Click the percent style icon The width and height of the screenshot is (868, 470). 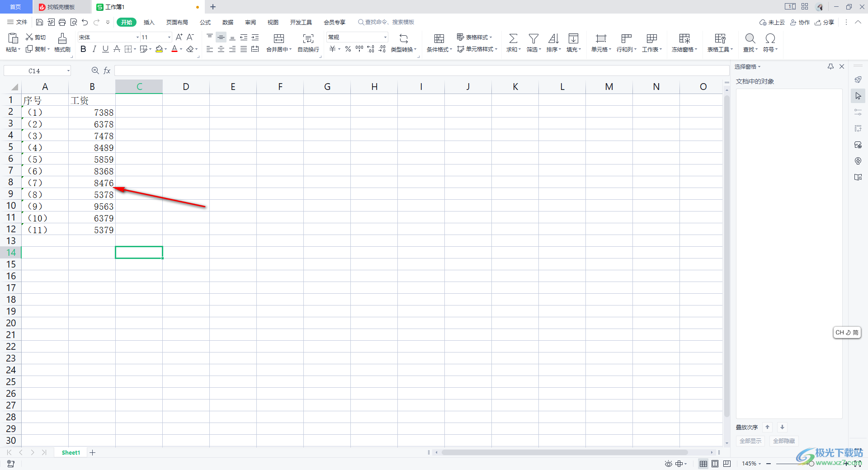tap(348, 49)
